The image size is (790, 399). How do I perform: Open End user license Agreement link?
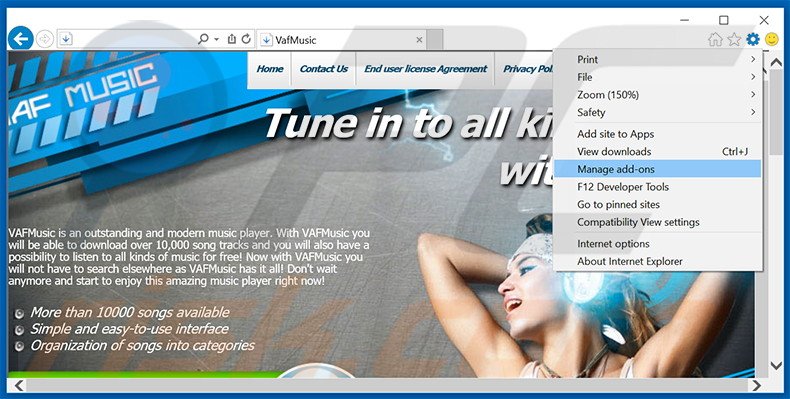pos(426,69)
